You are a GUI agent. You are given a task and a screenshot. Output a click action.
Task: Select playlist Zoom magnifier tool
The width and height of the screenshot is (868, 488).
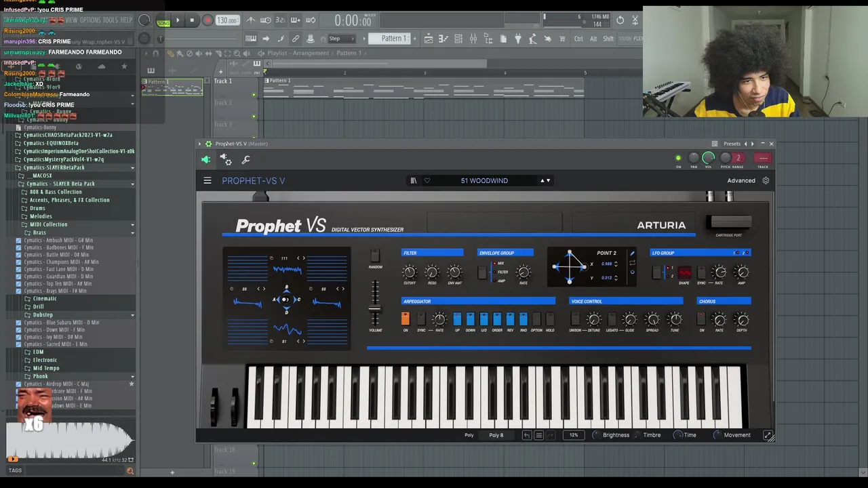(x=237, y=53)
